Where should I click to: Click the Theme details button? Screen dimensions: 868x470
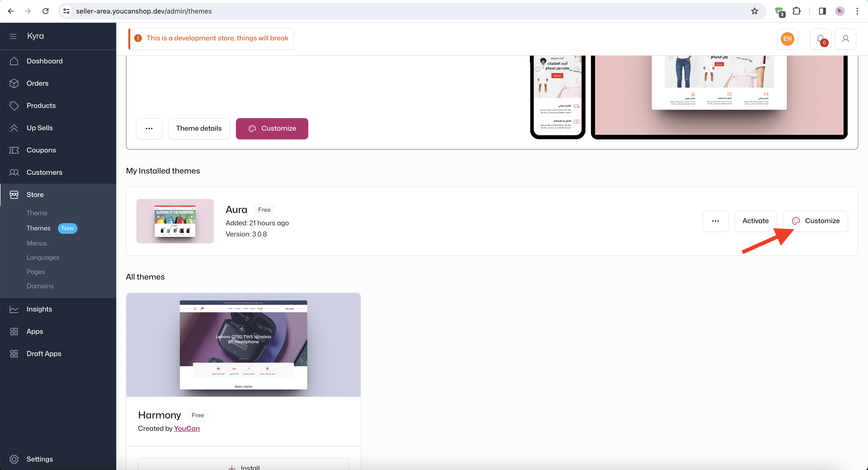(x=199, y=128)
